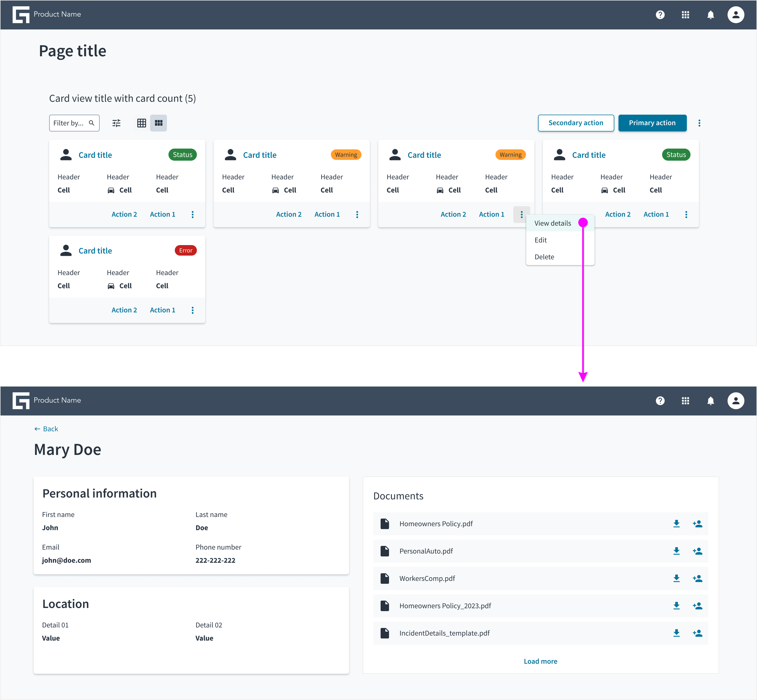This screenshot has height=700, width=757.
Task: Click the Load more link
Action: coord(540,661)
